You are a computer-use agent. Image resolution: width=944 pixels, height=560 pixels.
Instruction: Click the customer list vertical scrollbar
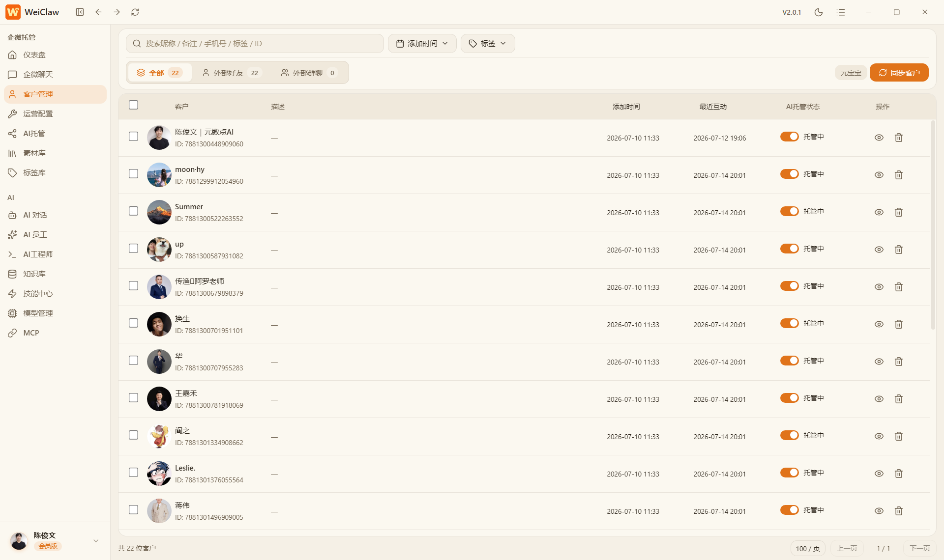point(933,225)
